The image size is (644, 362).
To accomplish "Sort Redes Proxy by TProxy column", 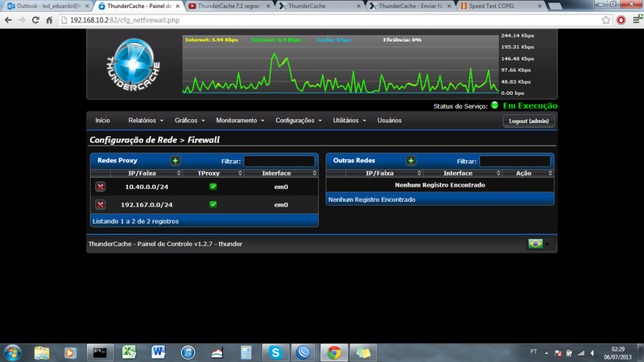I will 213,173.
